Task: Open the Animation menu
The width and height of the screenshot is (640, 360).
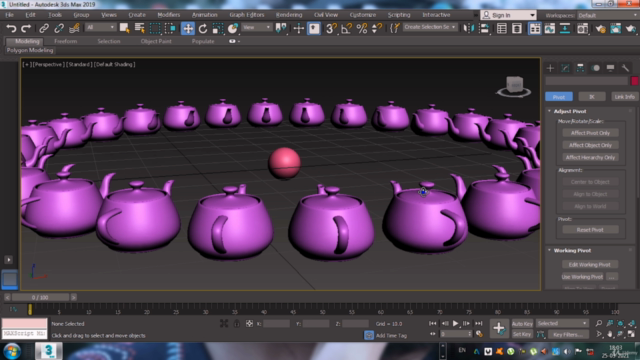Action: tap(204, 15)
